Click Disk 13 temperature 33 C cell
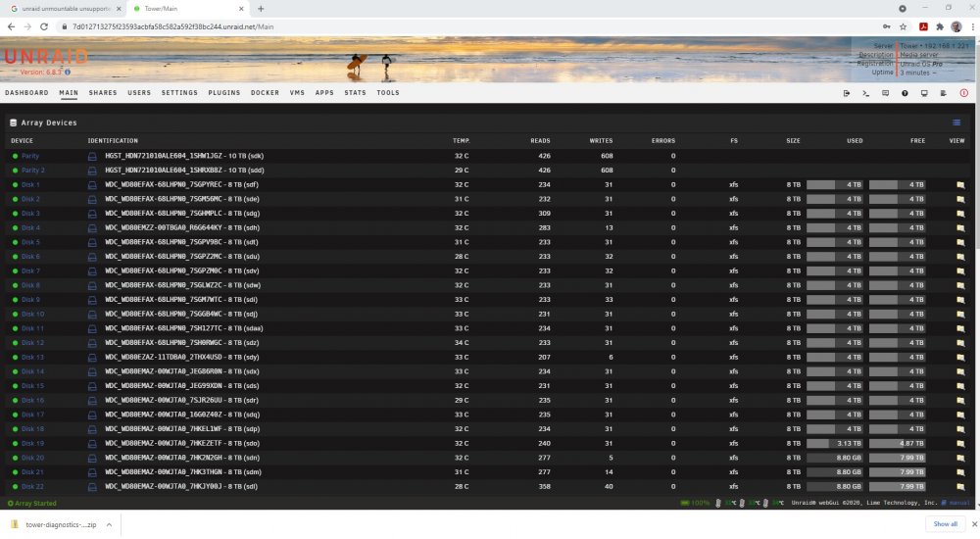Image resolution: width=980 pixels, height=539 pixels. coord(462,358)
